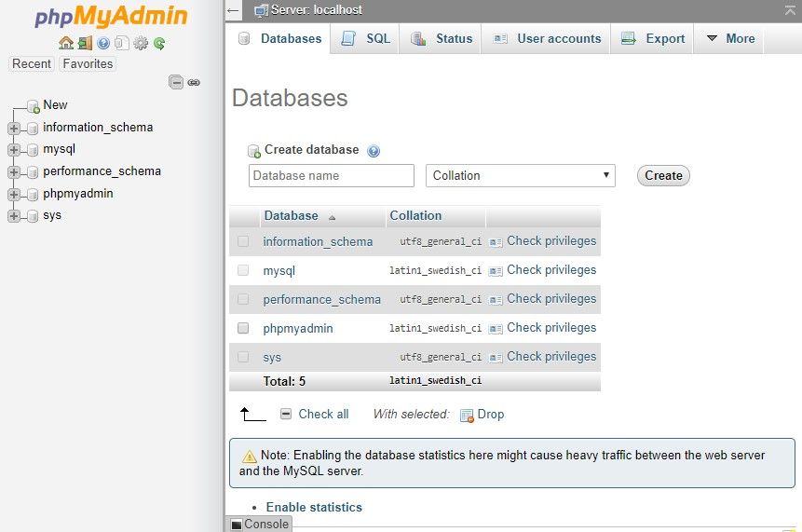802x532 pixels.
Task: Expand phpmyadmin node in navigation tree
Action: click(14, 195)
